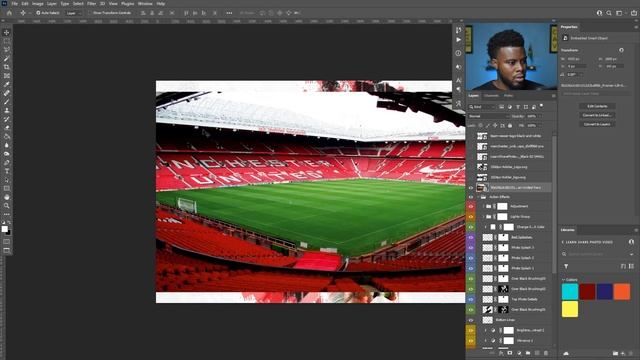Create a new group with the folder icon

[x=528, y=353]
